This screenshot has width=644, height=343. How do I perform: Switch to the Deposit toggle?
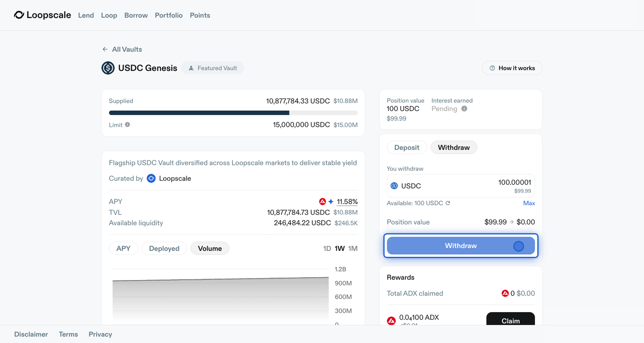(x=407, y=147)
